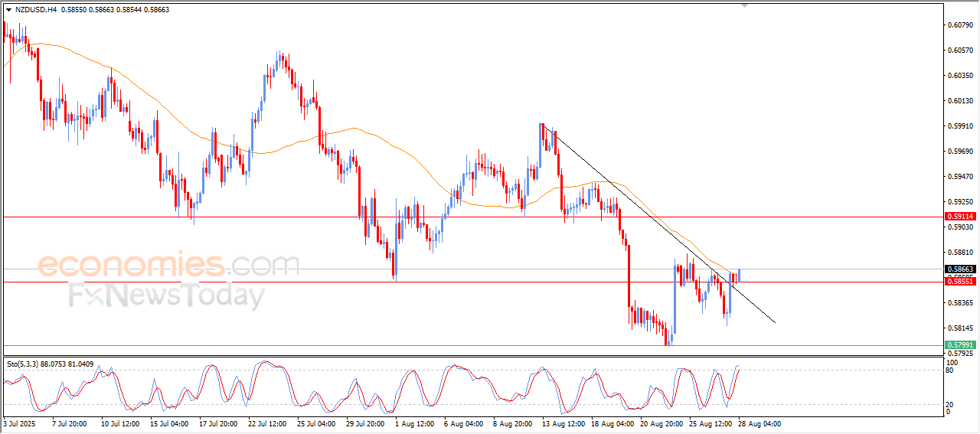Screen dimensions: 980x434
Task: Click the 25 Jul 04:00 date label
Action: [x=315, y=423]
